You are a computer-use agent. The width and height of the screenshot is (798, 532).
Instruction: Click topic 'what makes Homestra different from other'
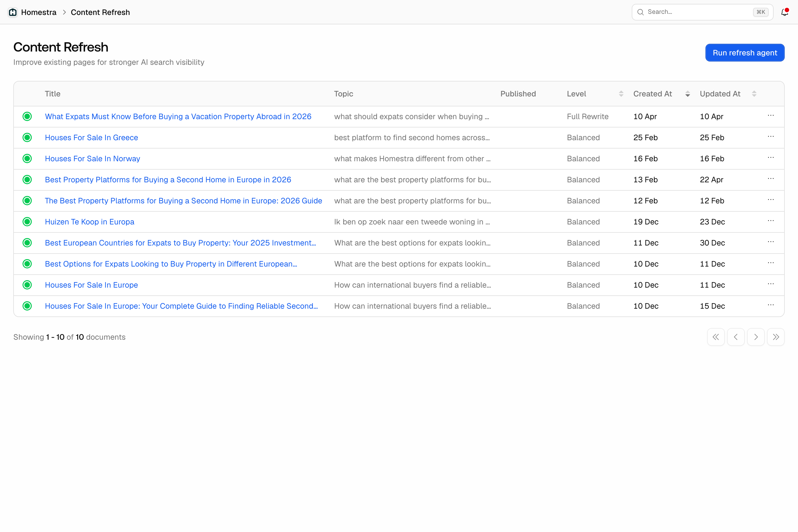(412, 158)
